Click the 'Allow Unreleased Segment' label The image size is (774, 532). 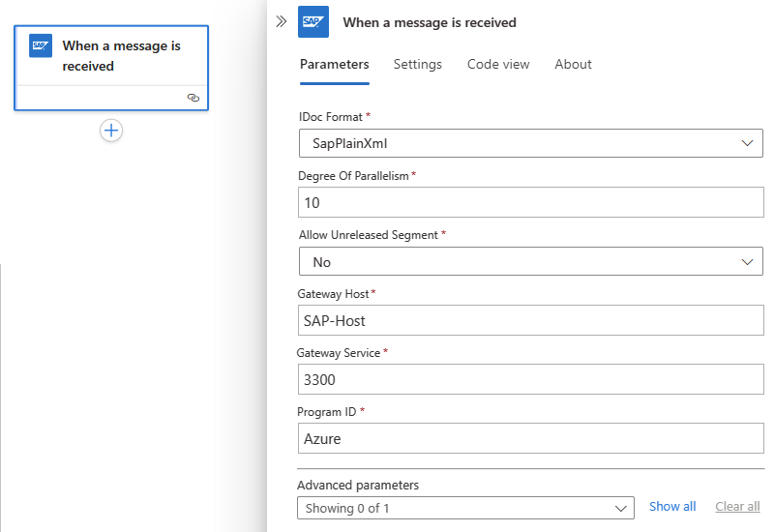pos(369,235)
